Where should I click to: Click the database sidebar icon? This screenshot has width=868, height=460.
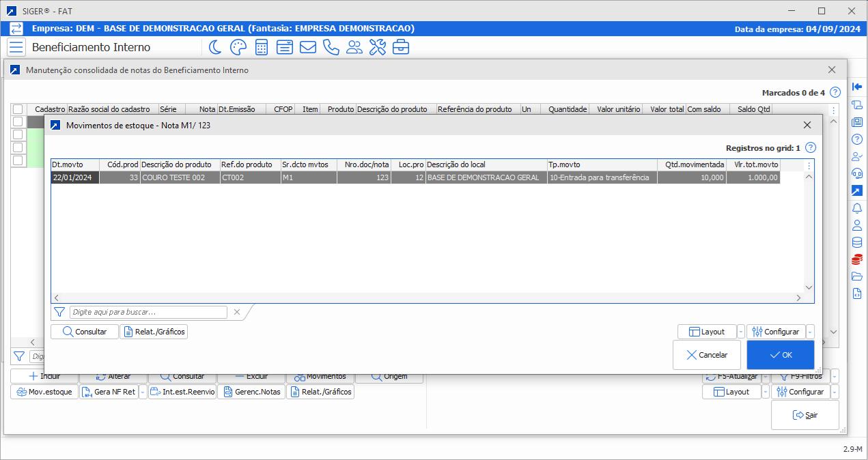click(857, 242)
